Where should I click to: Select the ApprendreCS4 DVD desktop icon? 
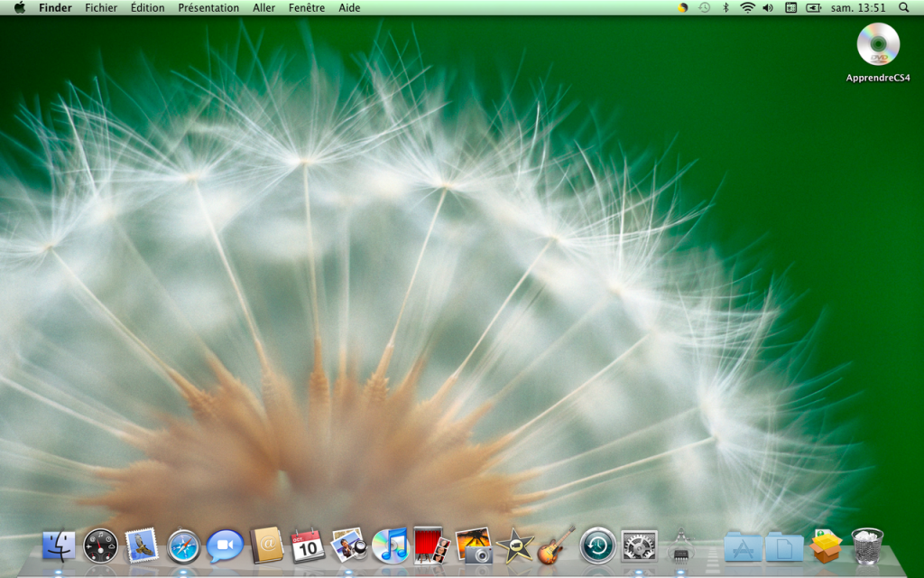point(878,44)
